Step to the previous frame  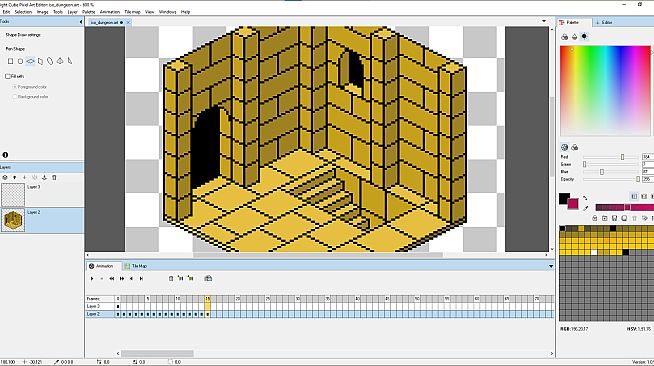[131, 278]
